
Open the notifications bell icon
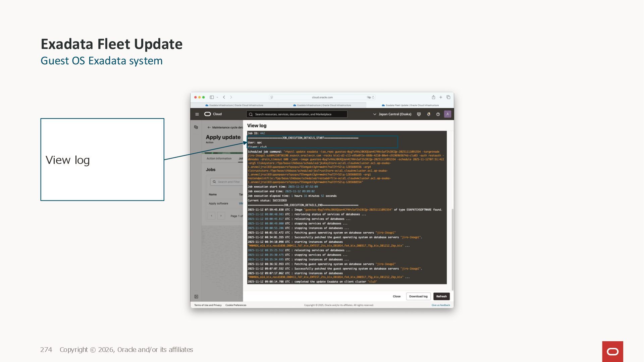(428, 114)
